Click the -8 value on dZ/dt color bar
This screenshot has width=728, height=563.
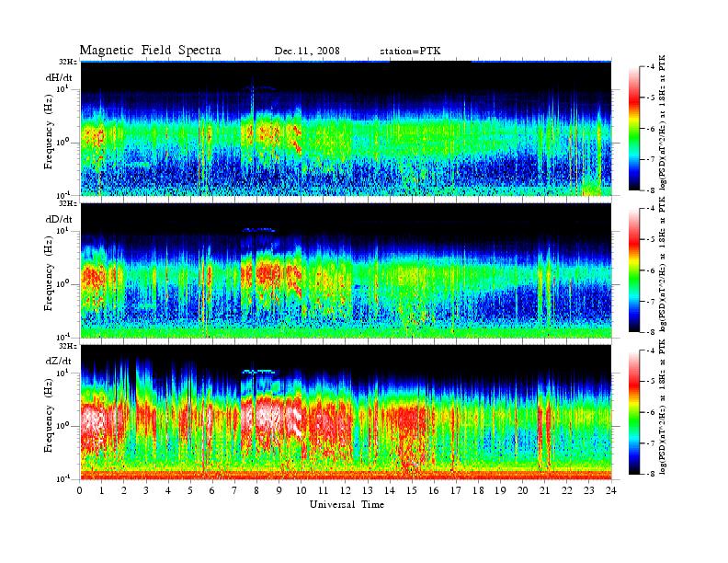tap(650, 473)
